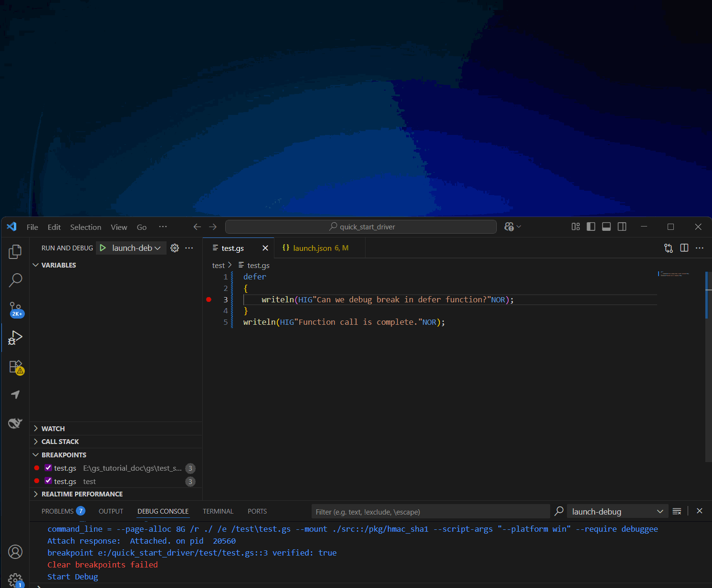Screen dimensions: 712x588
Task: Open the Extensions view icon
Action: pos(15,367)
